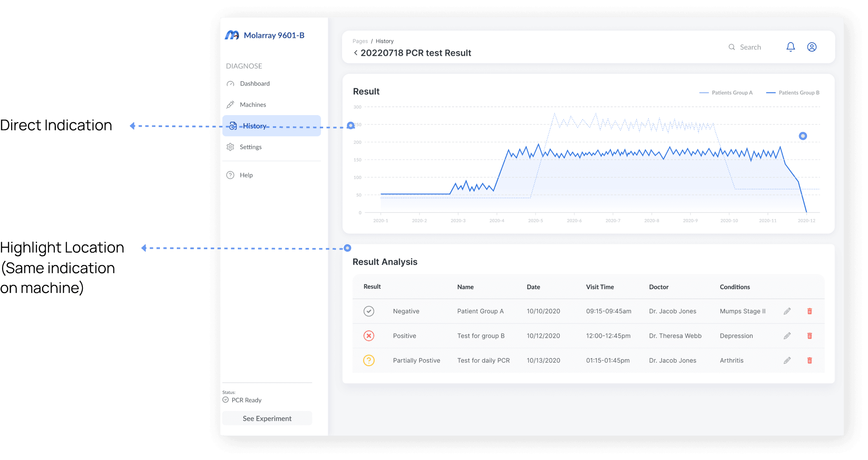The height and width of the screenshot is (460, 868).
Task: Edit the Partially Postive row
Action: pos(787,361)
